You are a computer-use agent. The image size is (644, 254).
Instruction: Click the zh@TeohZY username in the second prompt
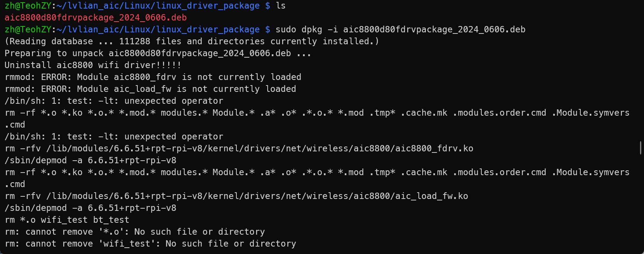pyautogui.click(x=28, y=30)
